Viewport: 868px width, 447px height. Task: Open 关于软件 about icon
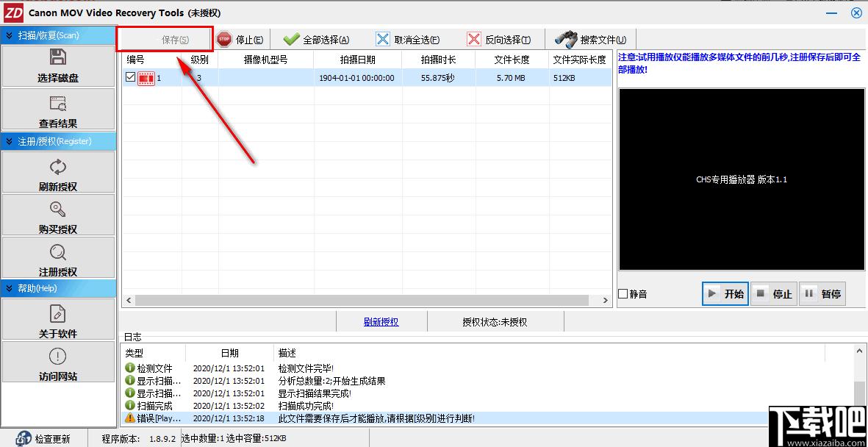tap(57, 313)
